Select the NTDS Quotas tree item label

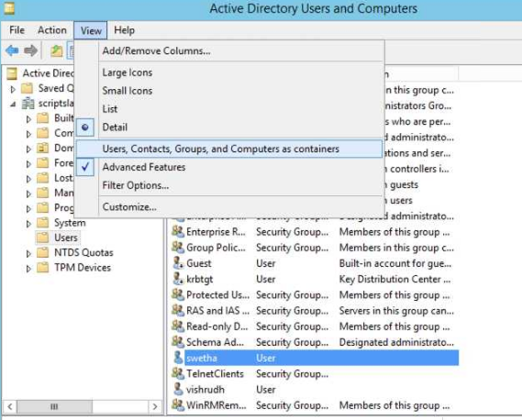[x=83, y=252]
